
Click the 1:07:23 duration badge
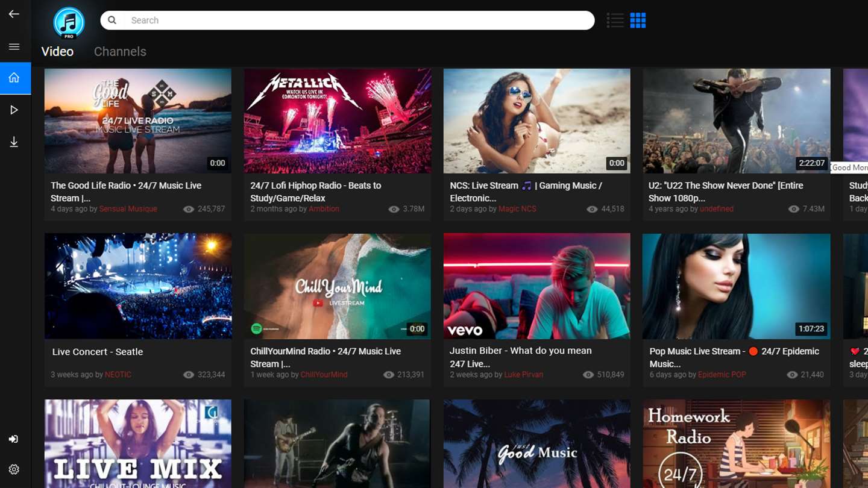pos(811,329)
